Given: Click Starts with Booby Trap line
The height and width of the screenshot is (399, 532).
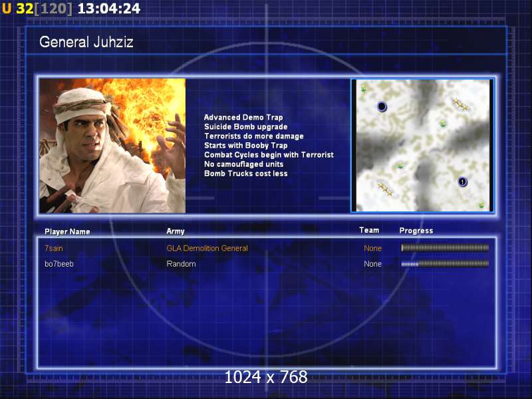Looking at the screenshot, I should 245,146.
